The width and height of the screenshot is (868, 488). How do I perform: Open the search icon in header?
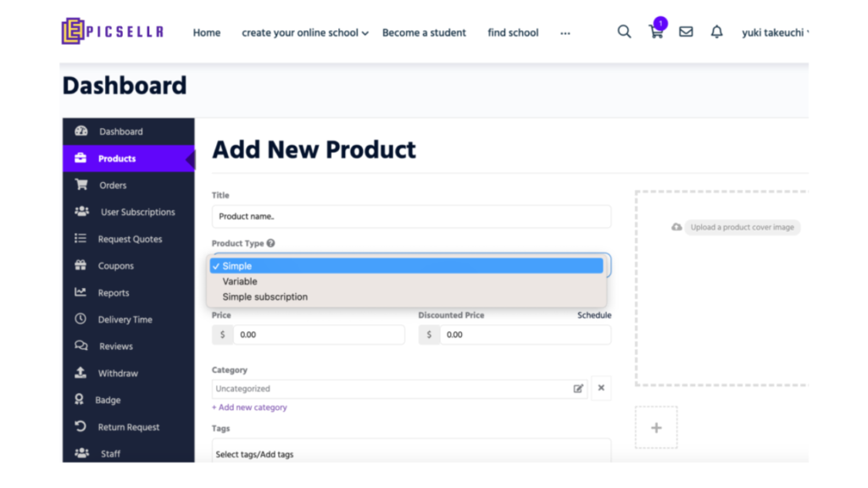click(624, 31)
